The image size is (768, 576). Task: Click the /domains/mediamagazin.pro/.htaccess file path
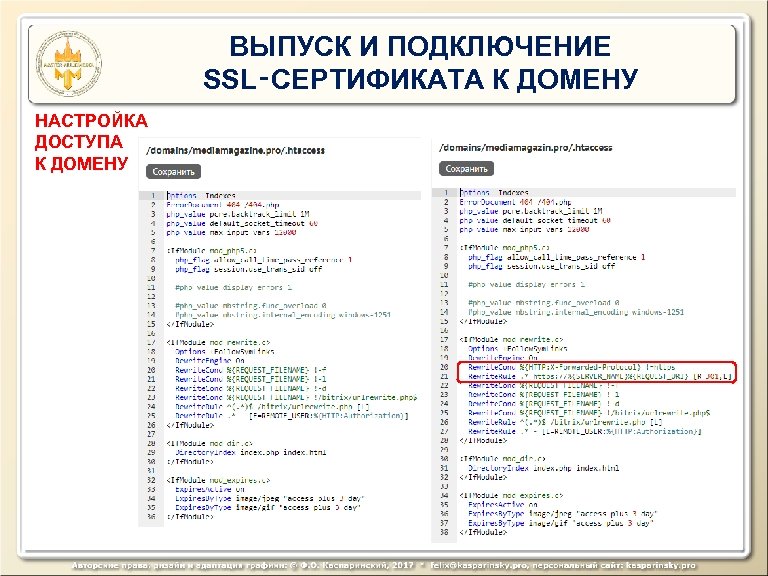tap(526, 147)
